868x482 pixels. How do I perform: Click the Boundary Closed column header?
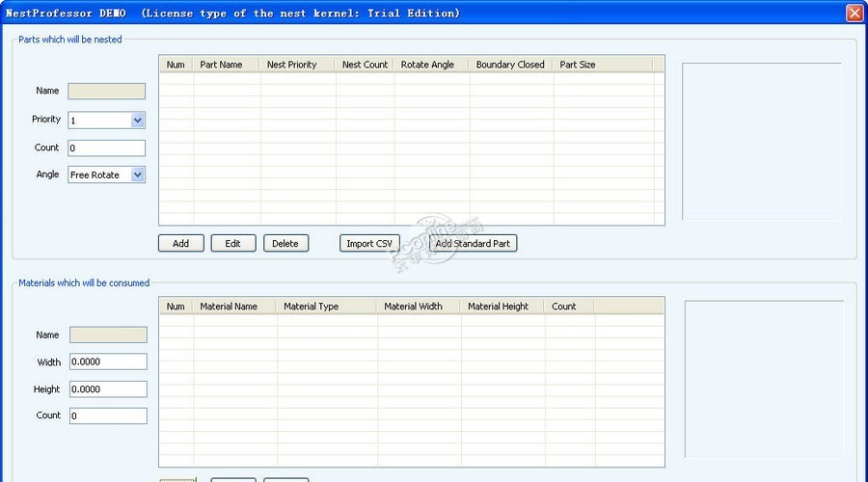coord(511,65)
